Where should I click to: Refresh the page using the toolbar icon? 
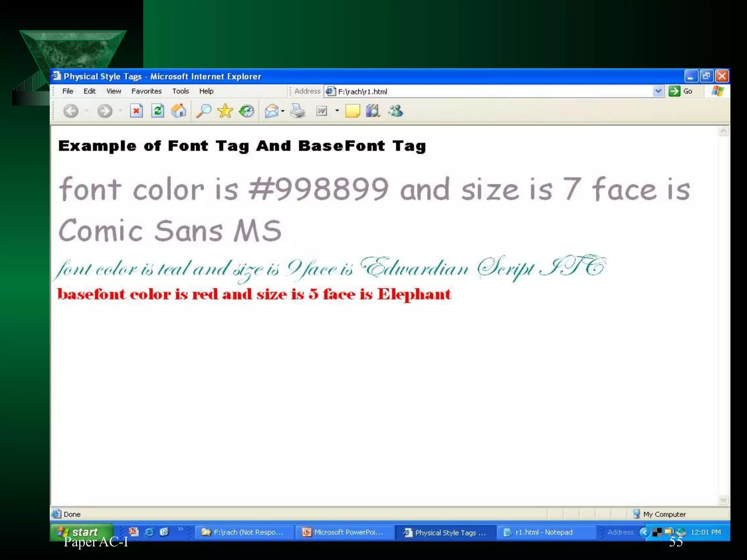tap(158, 111)
